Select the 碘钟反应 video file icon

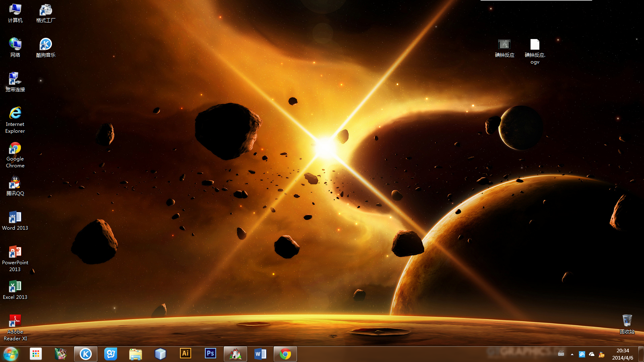click(504, 48)
